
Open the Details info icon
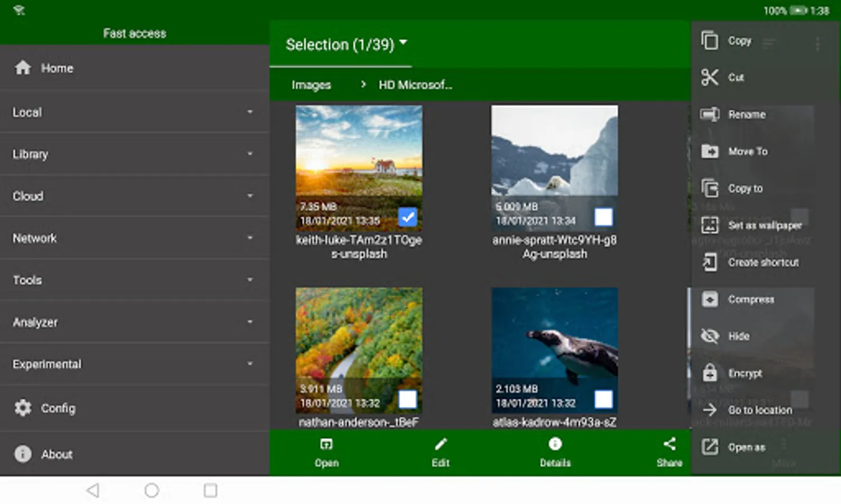pyautogui.click(x=555, y=444)
